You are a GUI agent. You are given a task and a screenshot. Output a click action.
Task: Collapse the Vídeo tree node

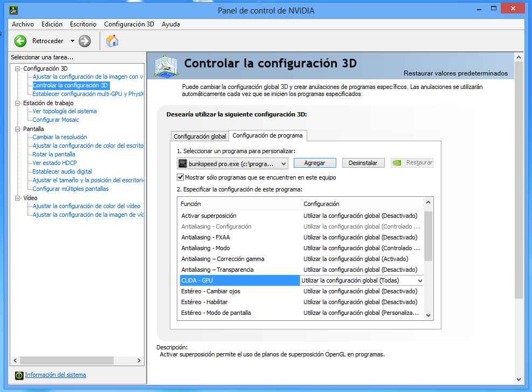coord(18,198)
